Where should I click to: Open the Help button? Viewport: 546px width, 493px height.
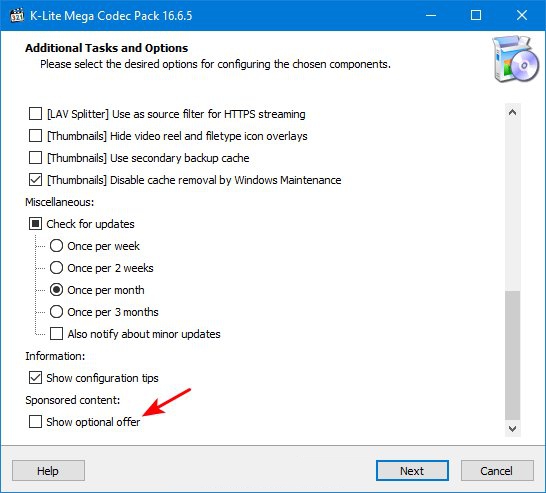pos(48,471)
